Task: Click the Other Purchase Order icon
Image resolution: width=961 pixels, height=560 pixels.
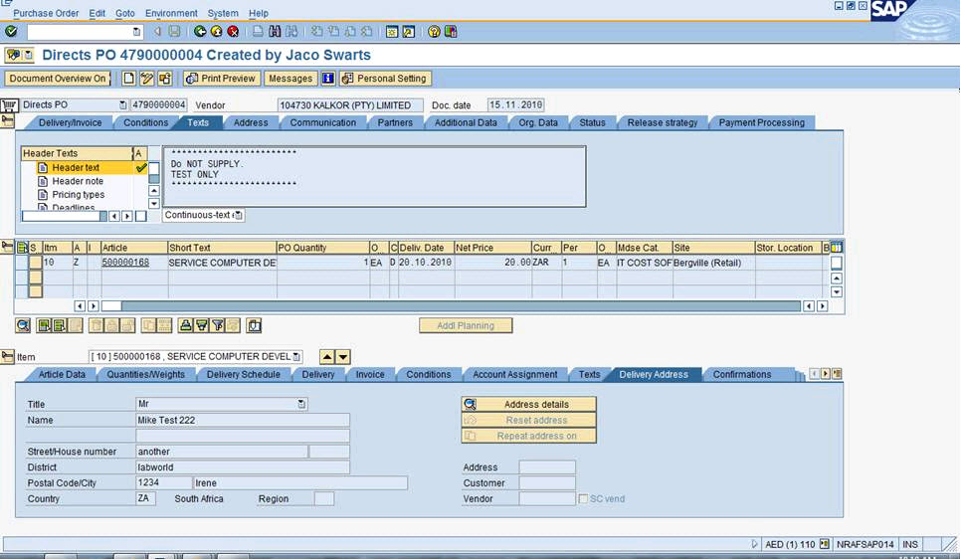Action: pyautogui.click(x=165, y=79)
